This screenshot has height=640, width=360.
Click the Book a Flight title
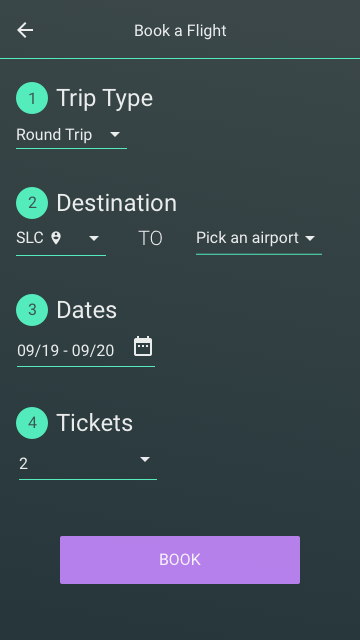click(180, 31)
